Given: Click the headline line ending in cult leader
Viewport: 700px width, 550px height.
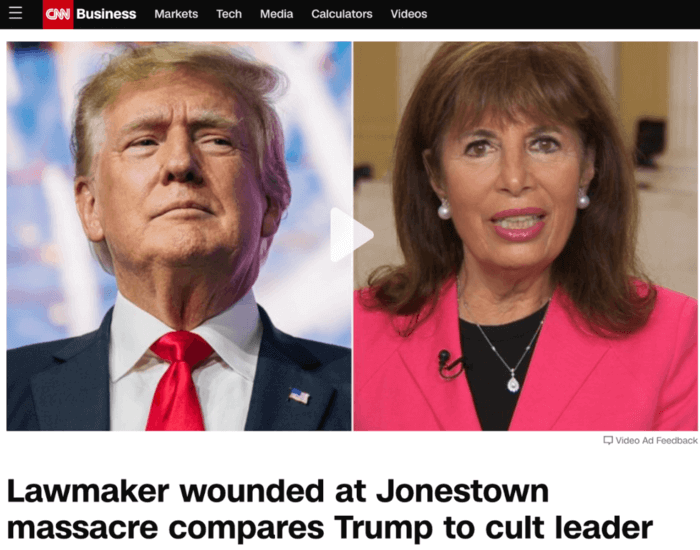Looking at the screenshot, I should point(330,528).
